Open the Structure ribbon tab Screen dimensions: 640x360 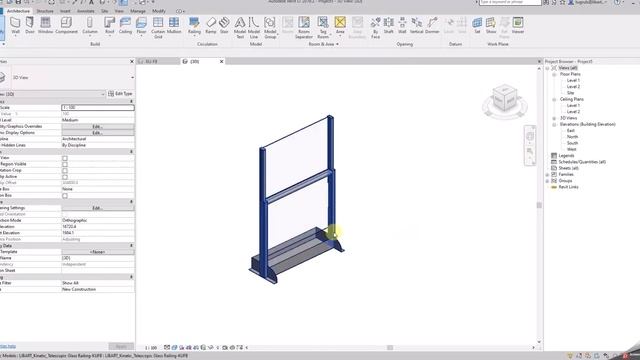point(45,11)
